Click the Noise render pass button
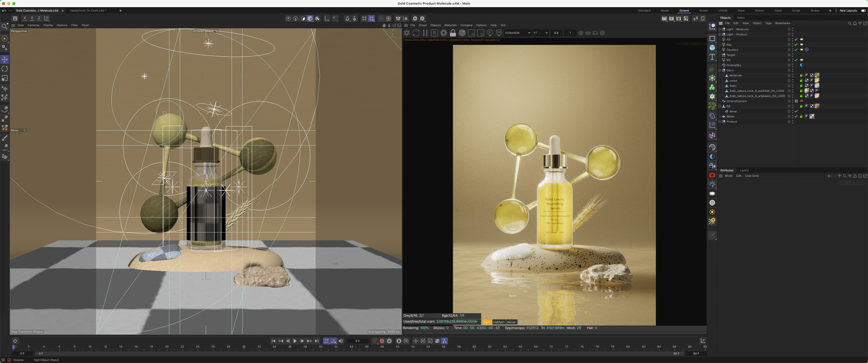 coord(511,322)
